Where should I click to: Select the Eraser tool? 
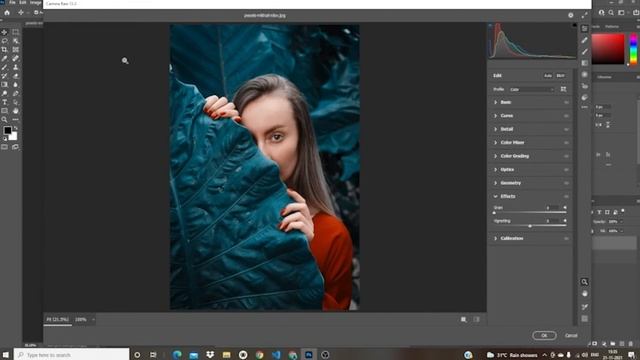click(16, 76)
